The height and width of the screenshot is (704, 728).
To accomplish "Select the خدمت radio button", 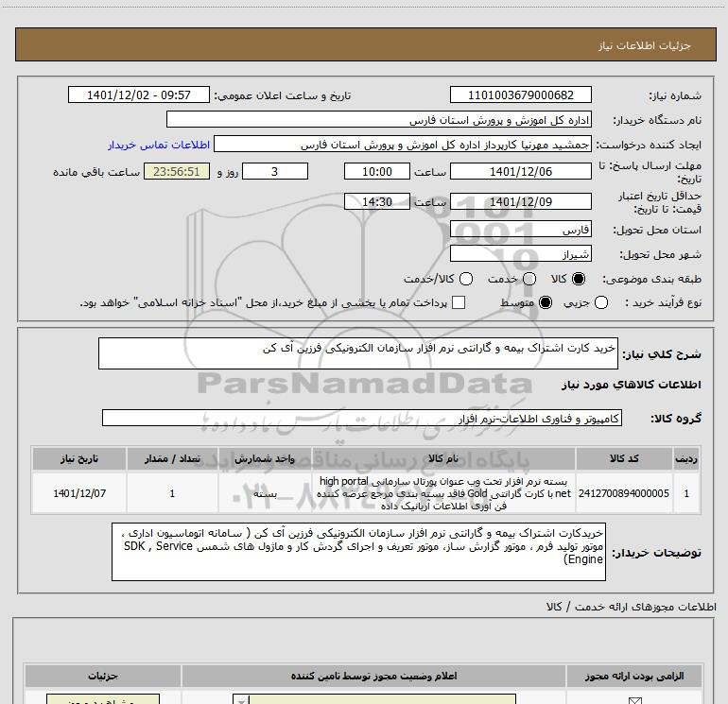I will click(529, 279).
